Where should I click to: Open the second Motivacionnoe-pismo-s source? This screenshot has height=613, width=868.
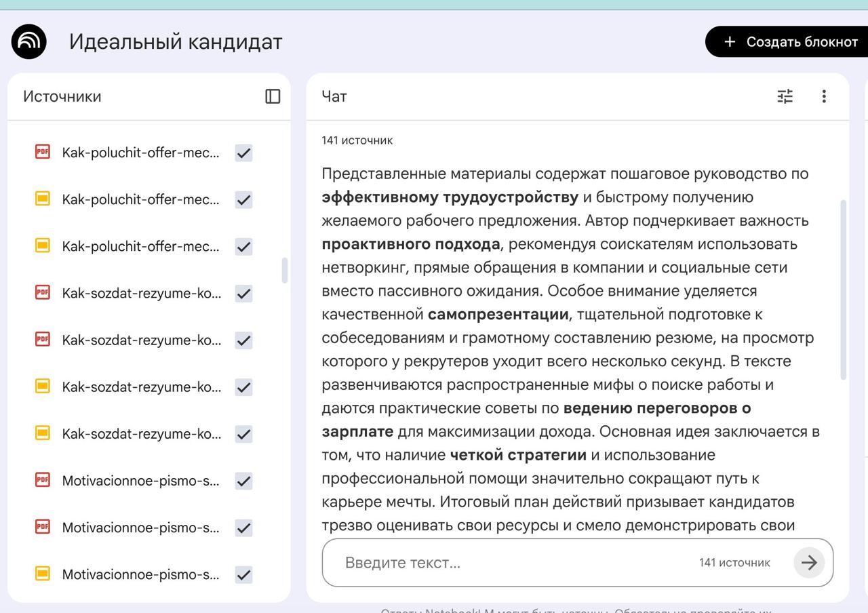pos(139,528)
